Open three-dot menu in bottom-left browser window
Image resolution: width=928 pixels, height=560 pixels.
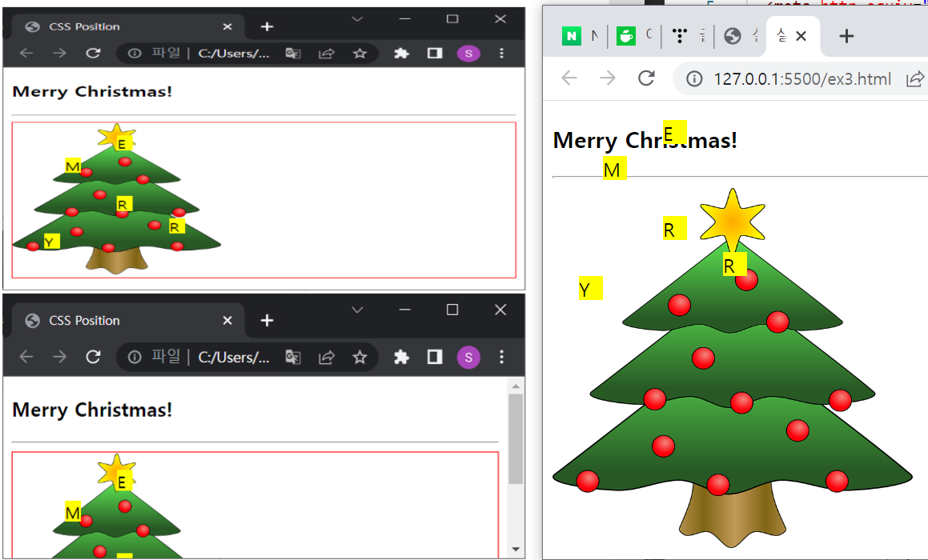coord(502,357)
